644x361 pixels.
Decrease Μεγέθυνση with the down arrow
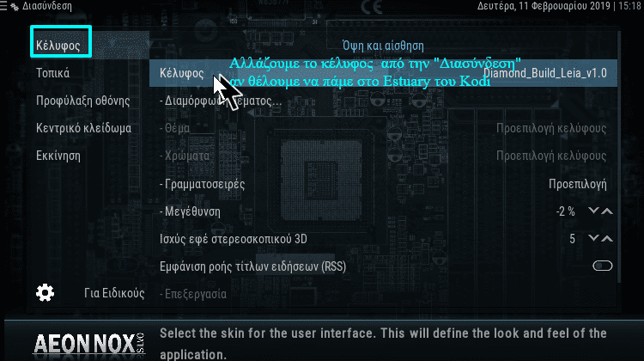coord(593,211)
